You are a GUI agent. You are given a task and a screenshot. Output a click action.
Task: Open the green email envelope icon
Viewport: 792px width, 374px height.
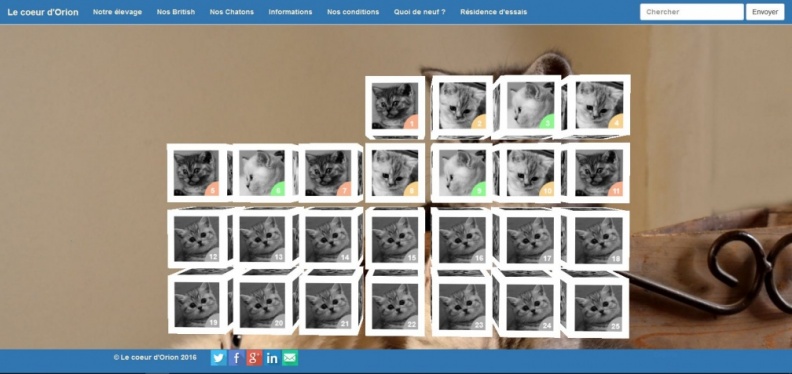pyautogui.click(x=290, y=358)
